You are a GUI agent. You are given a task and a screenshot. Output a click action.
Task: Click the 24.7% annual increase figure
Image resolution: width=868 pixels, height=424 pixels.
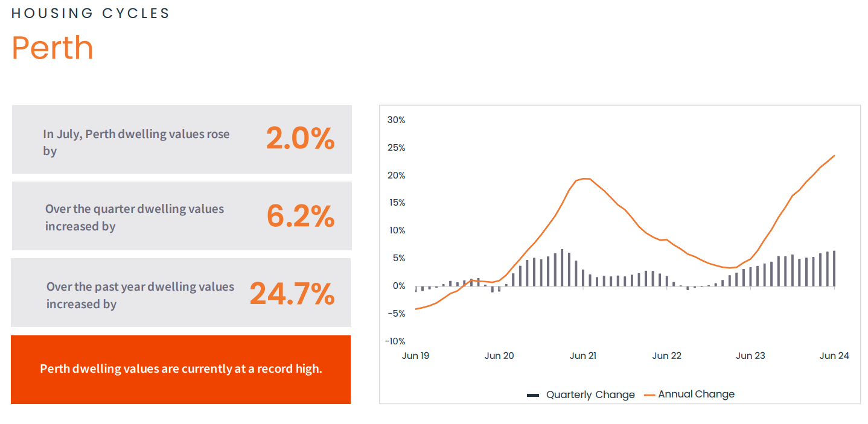tap(292, 294)
